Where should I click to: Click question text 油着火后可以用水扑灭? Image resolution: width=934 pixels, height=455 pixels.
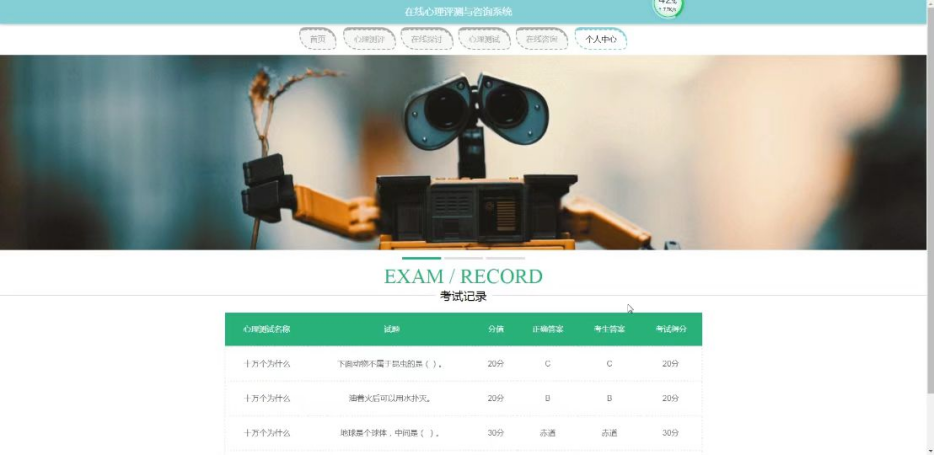coord(390,398)
